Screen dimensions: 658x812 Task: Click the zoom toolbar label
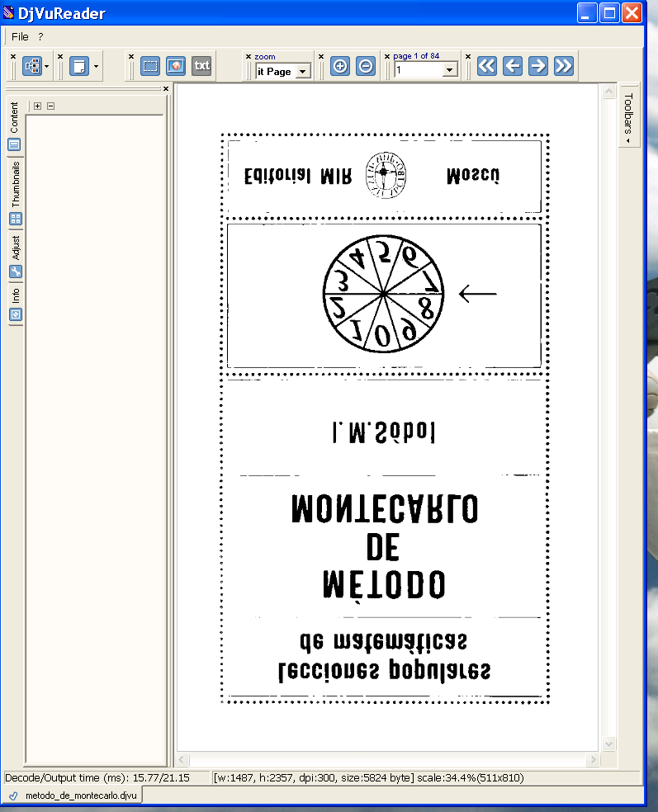265,57
